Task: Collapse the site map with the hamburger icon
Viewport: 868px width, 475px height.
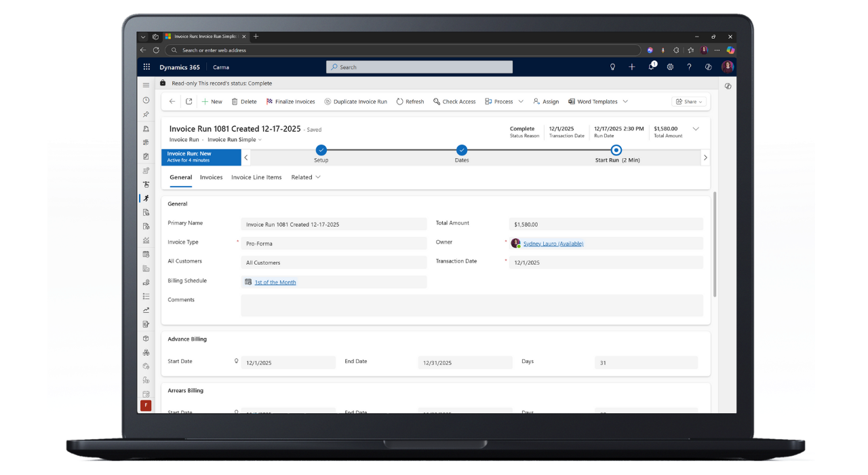Action: 146,85
